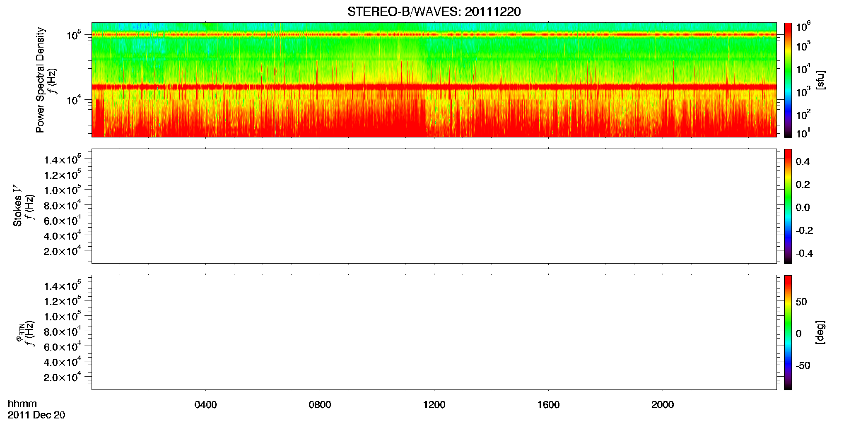The image size is (868, 447).
Task: Select the 1600 time tick label
Action: [x=548, y=405]
